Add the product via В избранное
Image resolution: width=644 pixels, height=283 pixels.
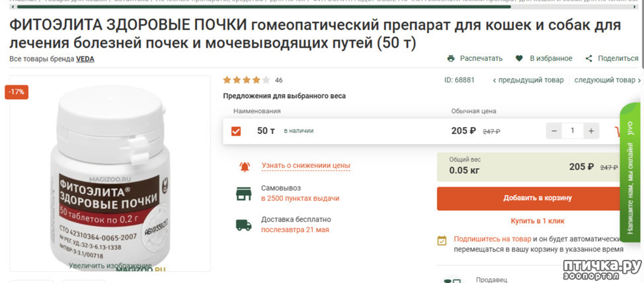(551, 58)
